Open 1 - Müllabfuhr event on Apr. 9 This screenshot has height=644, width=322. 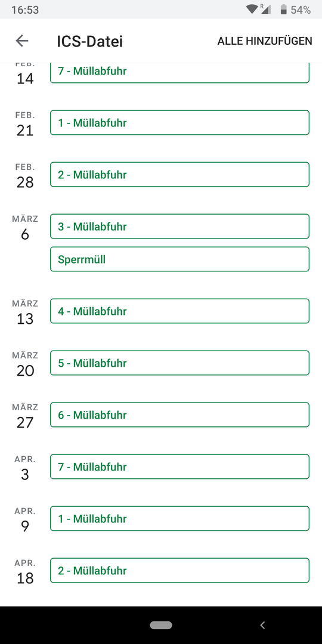pos(179,518)
